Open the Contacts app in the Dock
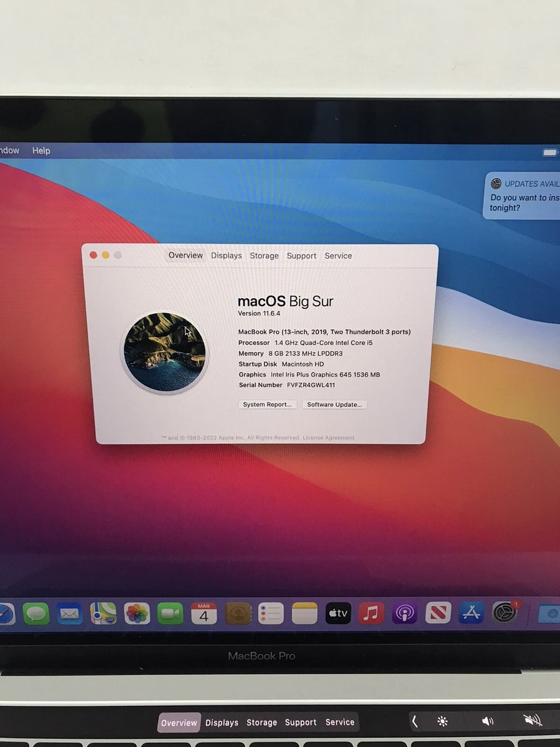560x747 pixels. (238, 614)
